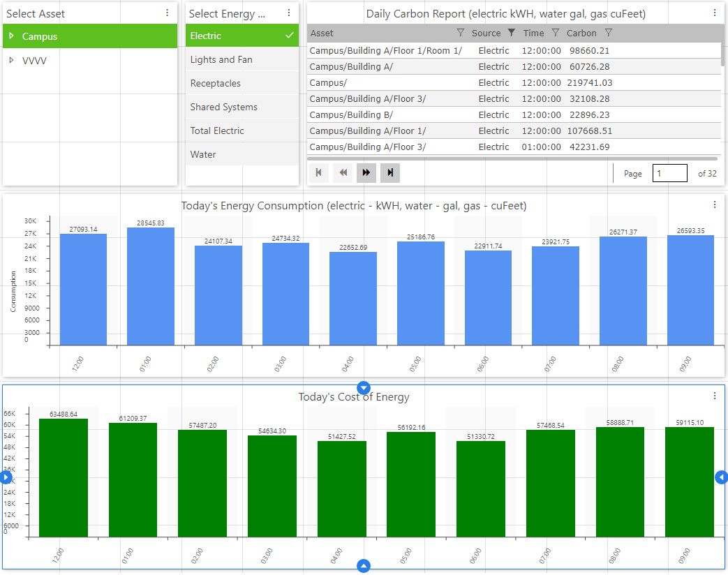
Task: Click the page number input field
Action: (x=669, y=173)
